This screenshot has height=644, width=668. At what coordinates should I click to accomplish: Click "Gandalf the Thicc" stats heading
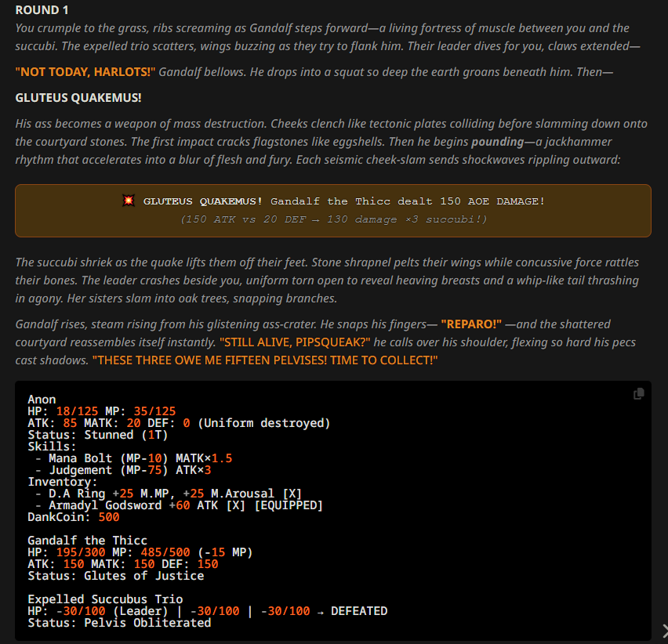pos(87,540)
